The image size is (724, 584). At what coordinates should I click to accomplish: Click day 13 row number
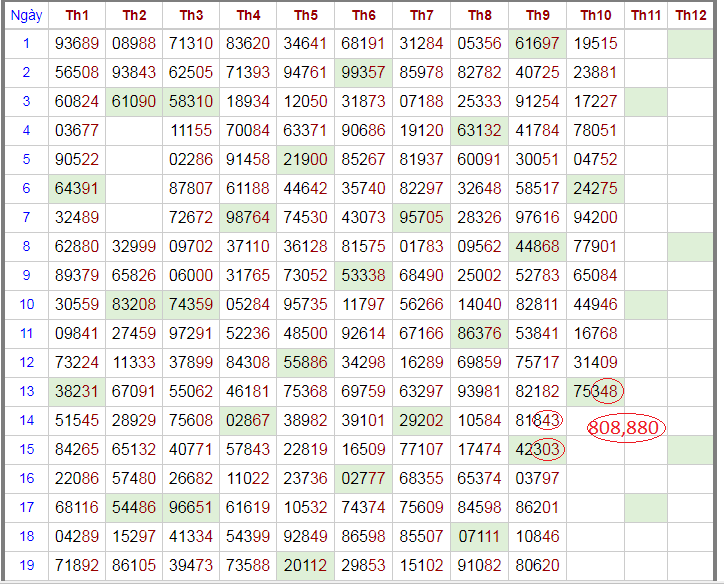click(26, 391)
